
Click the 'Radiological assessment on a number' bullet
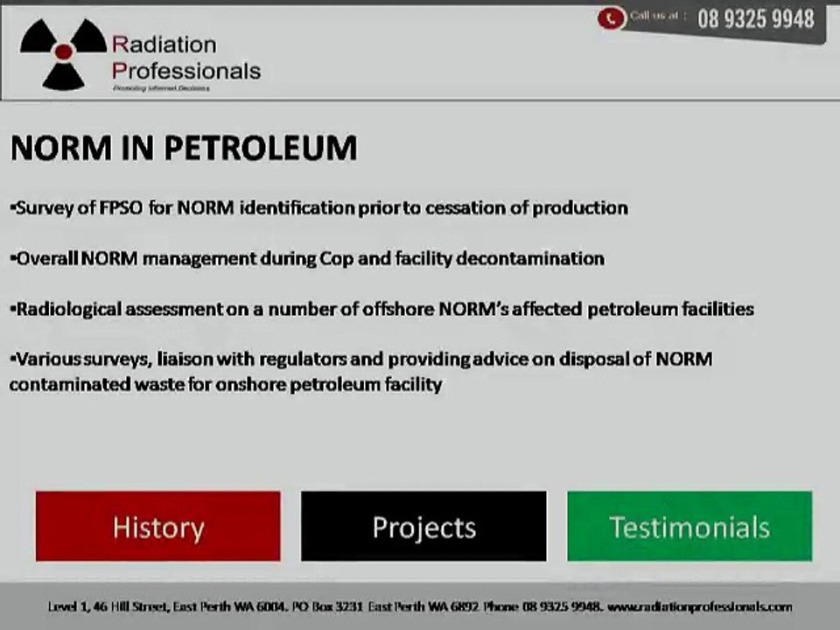coord(382,309)
